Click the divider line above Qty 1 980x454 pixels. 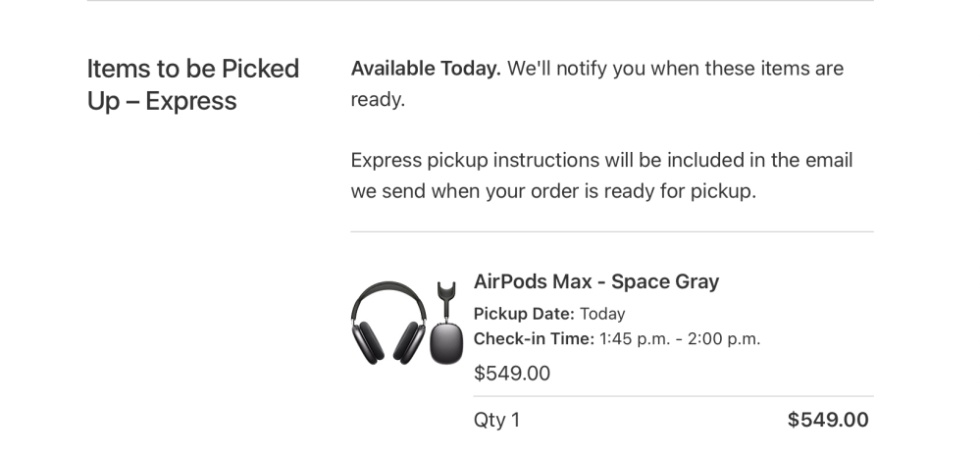pyautogui.click(x=673, y=397)
